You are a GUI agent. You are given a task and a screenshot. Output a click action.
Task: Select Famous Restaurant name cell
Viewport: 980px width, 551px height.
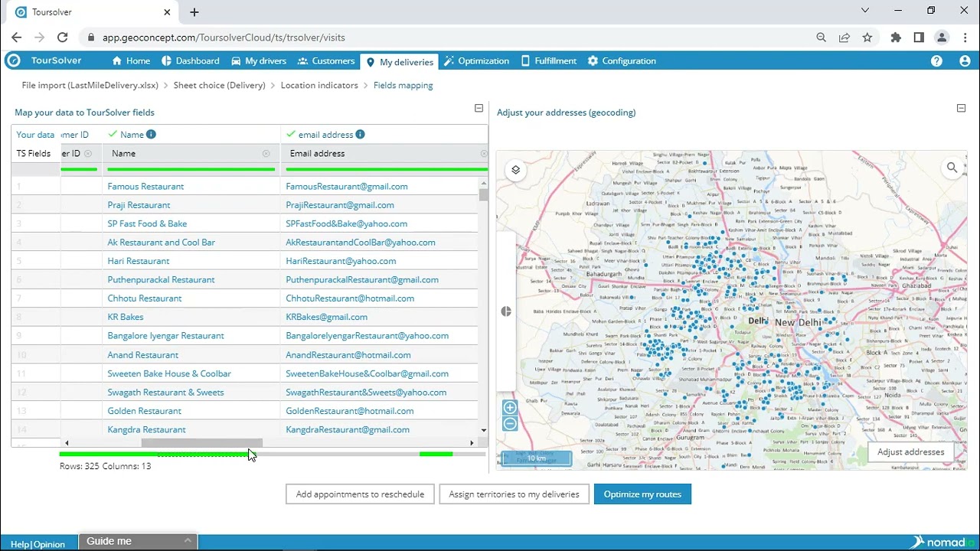(145, 186)
